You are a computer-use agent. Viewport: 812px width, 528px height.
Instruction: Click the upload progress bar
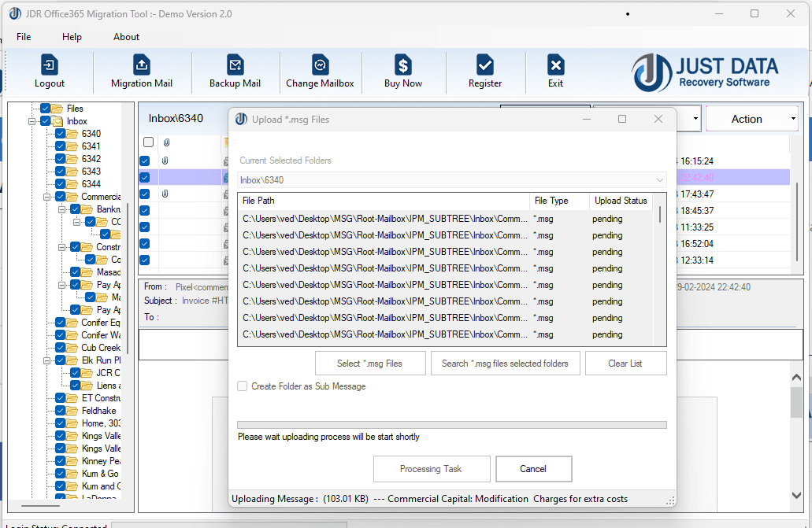[451, 425]
